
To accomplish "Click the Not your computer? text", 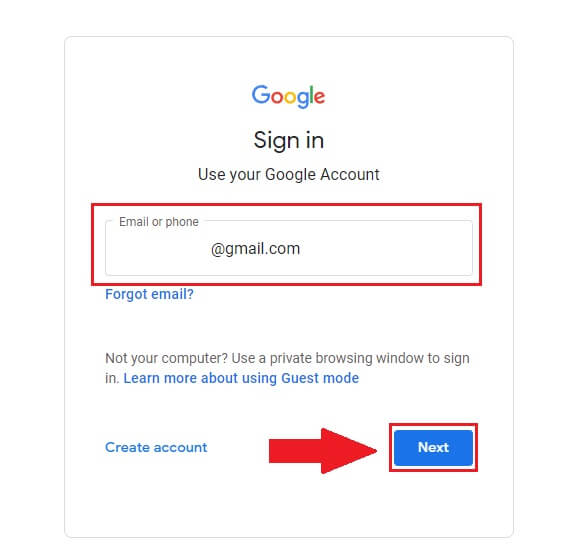I will click(166, 359).
